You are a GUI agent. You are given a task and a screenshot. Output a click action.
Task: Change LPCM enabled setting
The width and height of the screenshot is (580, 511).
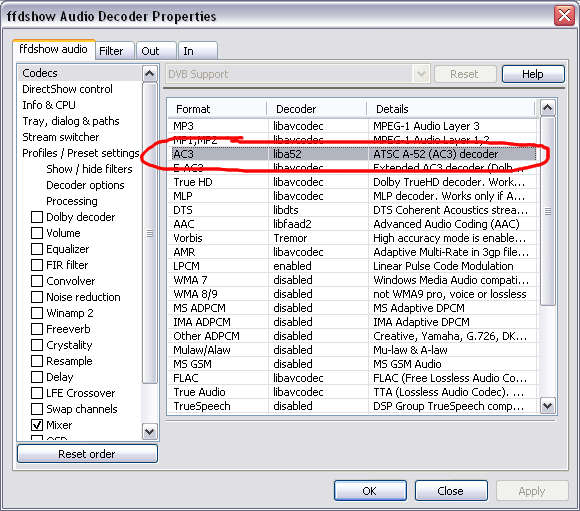(x=318, y=266)
